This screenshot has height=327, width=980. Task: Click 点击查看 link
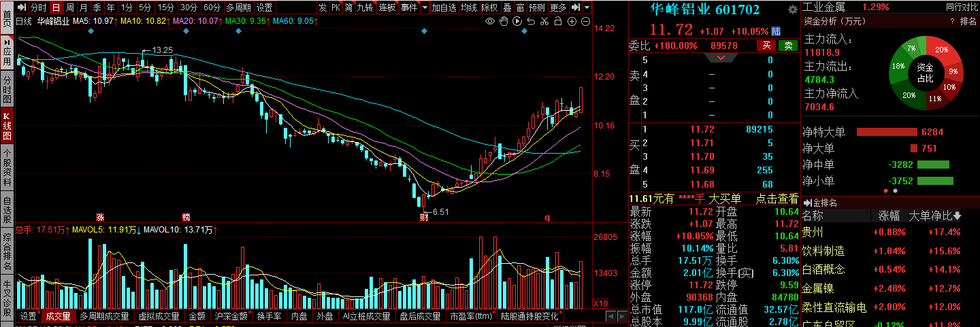coord(777,199)
